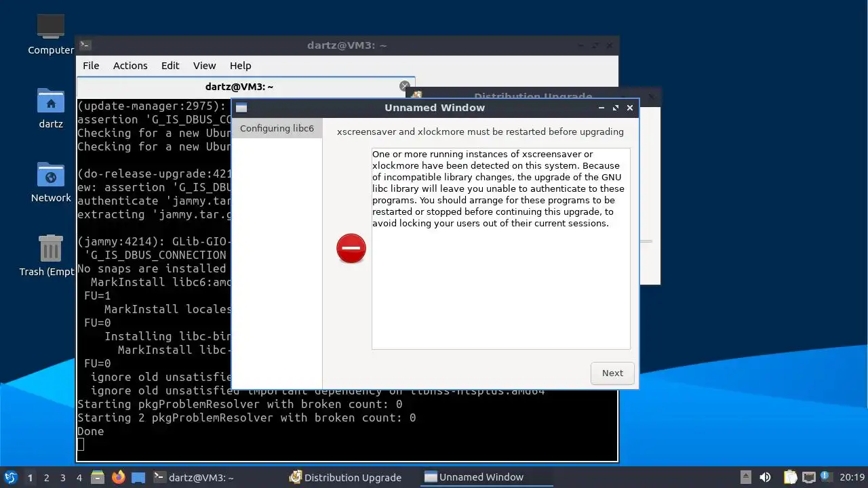Open the terminal File menu
Screen dimensions: 868x488
point(91,66)
